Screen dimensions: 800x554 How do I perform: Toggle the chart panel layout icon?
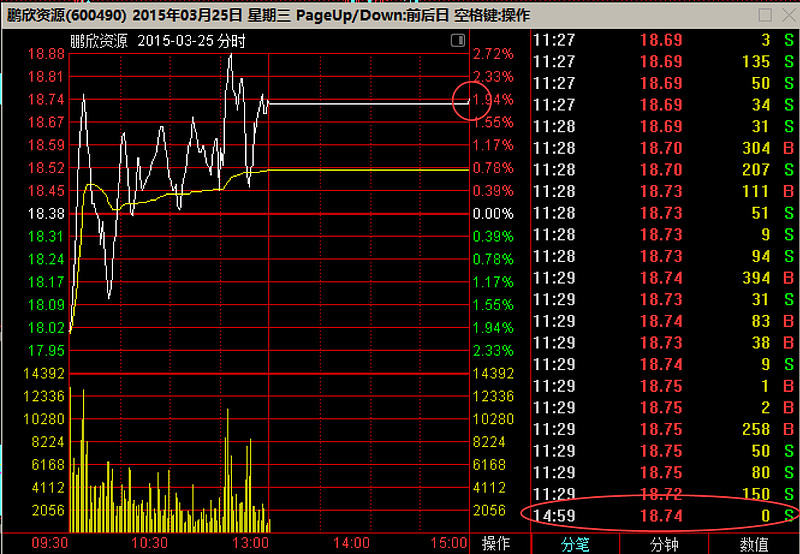pyautogui.click(x=458, y=40)
